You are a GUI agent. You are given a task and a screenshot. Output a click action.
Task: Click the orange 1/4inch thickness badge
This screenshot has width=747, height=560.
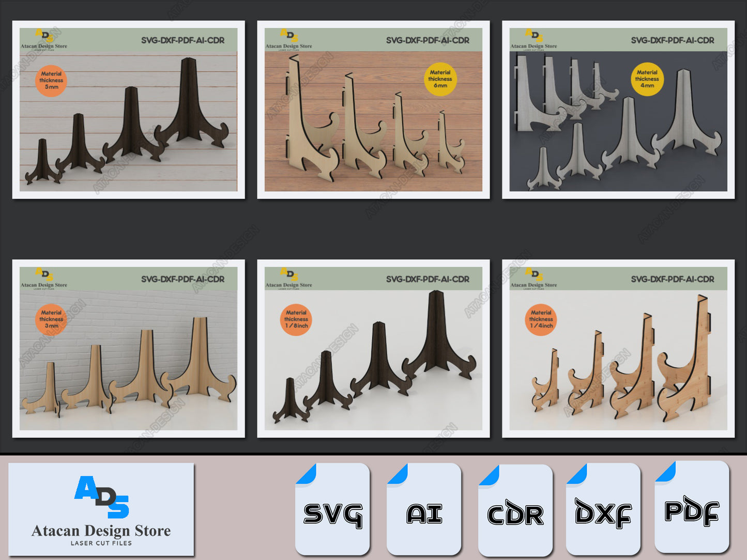541,319
